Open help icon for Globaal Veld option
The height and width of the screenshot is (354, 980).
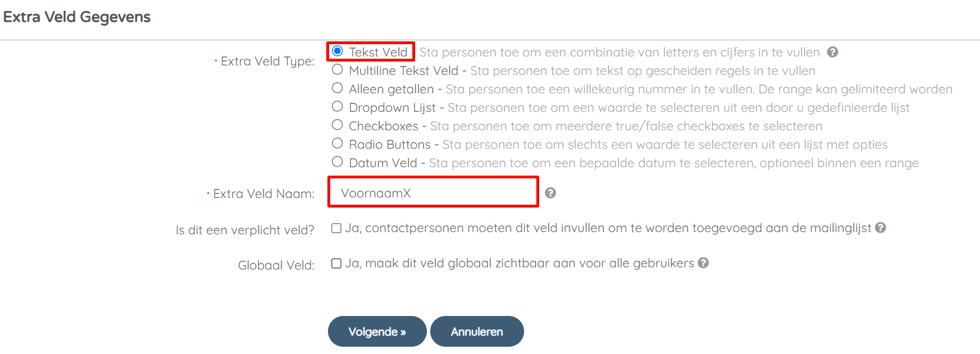tap(703, 263)
